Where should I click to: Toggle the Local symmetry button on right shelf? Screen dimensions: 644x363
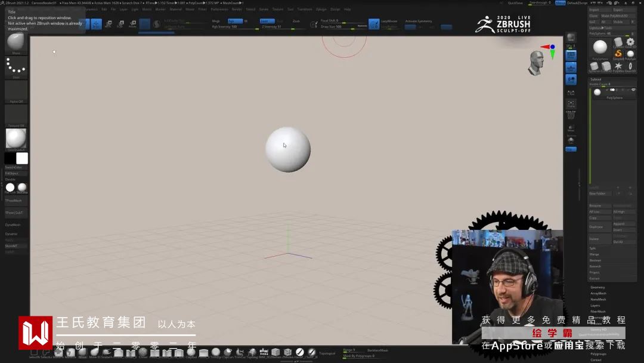pyautogui.click(x=571, y=80)
